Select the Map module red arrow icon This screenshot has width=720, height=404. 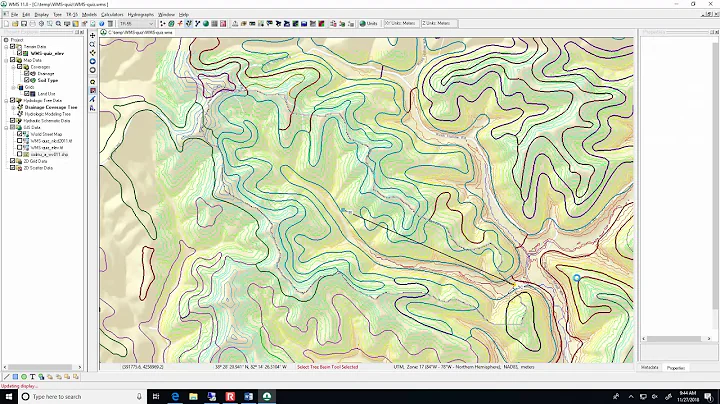pyautogui.click(x=180, y=23)
